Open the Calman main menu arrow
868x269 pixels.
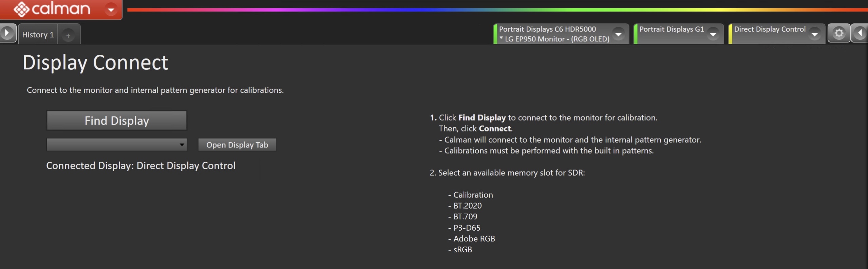click(x=111, y=10)
